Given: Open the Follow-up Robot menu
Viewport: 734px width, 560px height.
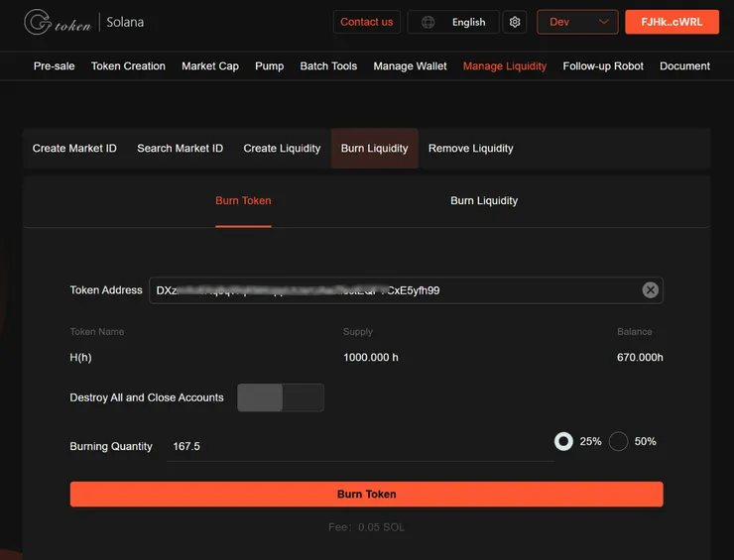Looking at the screenshot, I should point(603,66).
